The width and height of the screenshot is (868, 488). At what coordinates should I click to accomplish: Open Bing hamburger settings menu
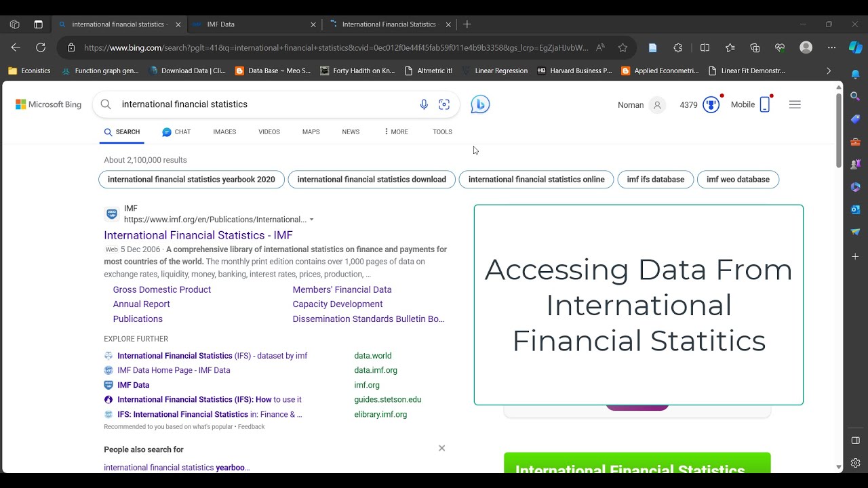click(795, 104)
